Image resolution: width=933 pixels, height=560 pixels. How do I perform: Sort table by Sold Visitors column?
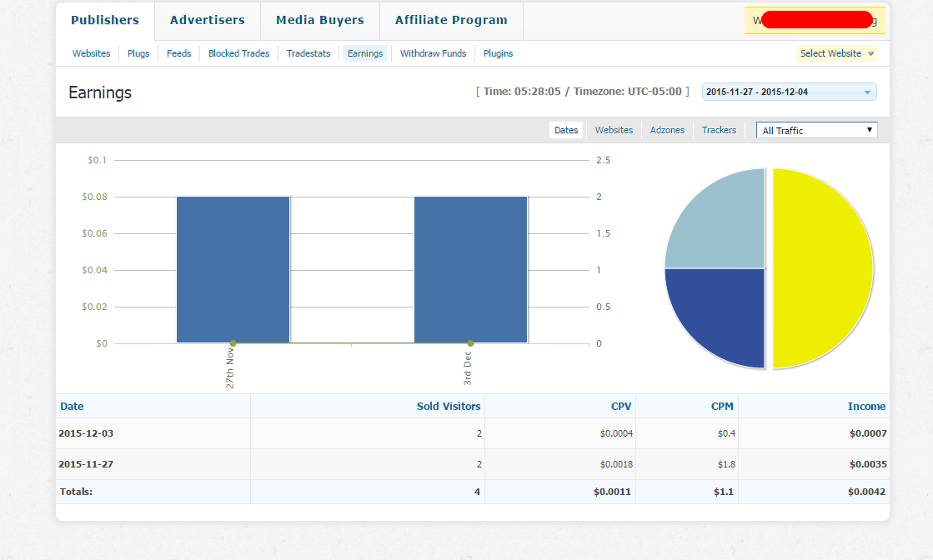449,407
